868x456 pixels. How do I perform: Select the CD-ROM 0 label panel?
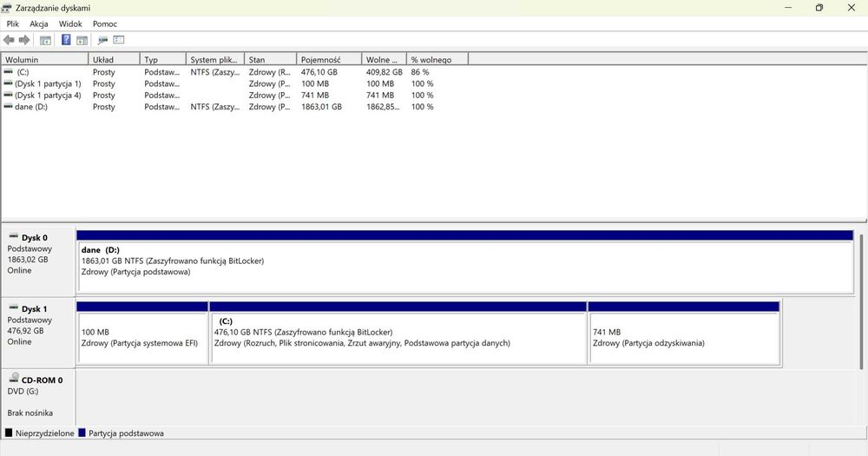tap(37, 397)
